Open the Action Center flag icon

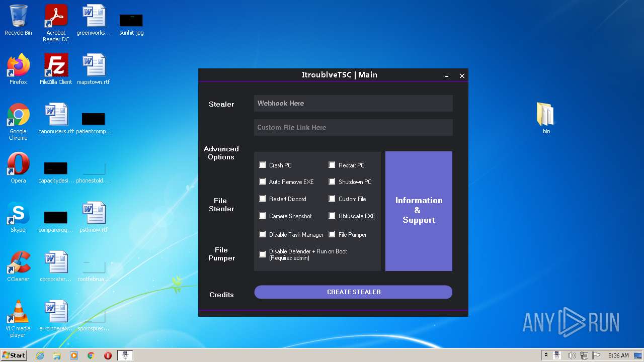597,355
